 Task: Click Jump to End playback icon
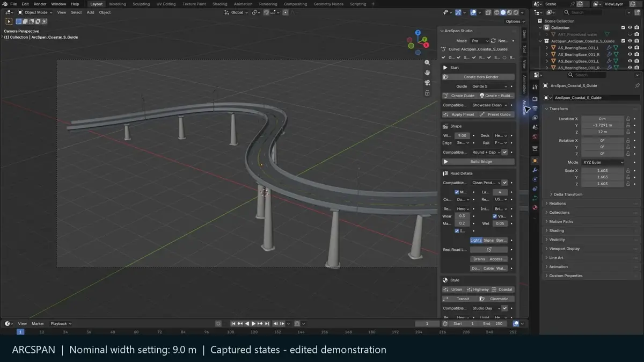tap(267, 323)
